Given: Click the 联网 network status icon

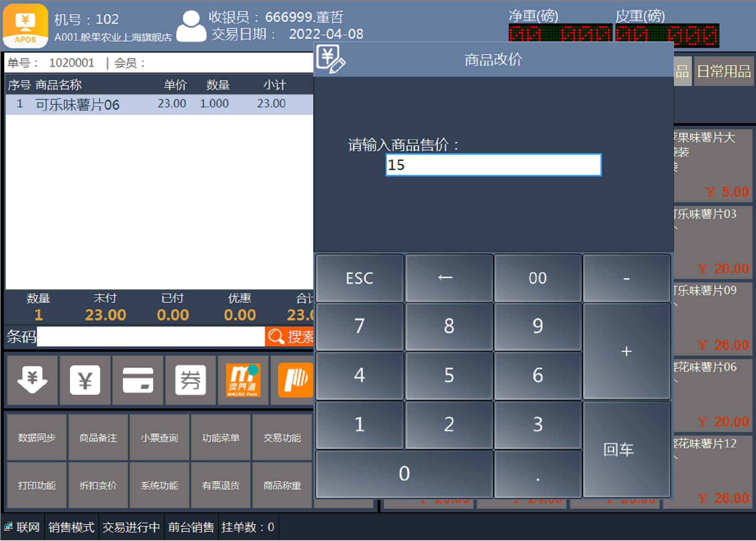Looking at the screenshot, I should point(8,527).
